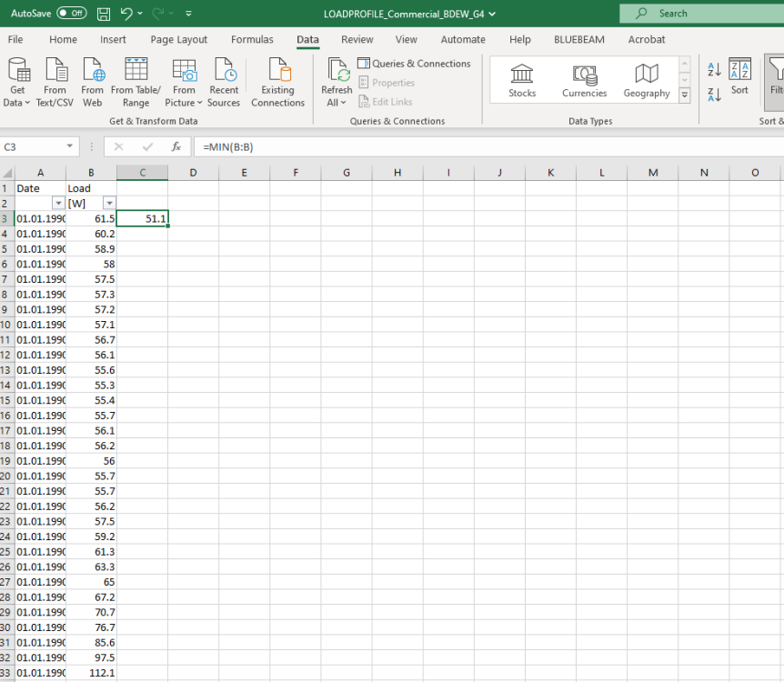Image resolution: width=784 pixels, height=682 pixels.
Task: Choose the Stocks data type
Action: point(522,80)
